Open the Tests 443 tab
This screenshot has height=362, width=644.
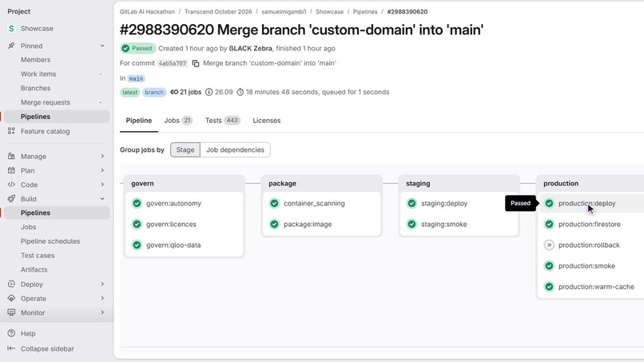223,121
